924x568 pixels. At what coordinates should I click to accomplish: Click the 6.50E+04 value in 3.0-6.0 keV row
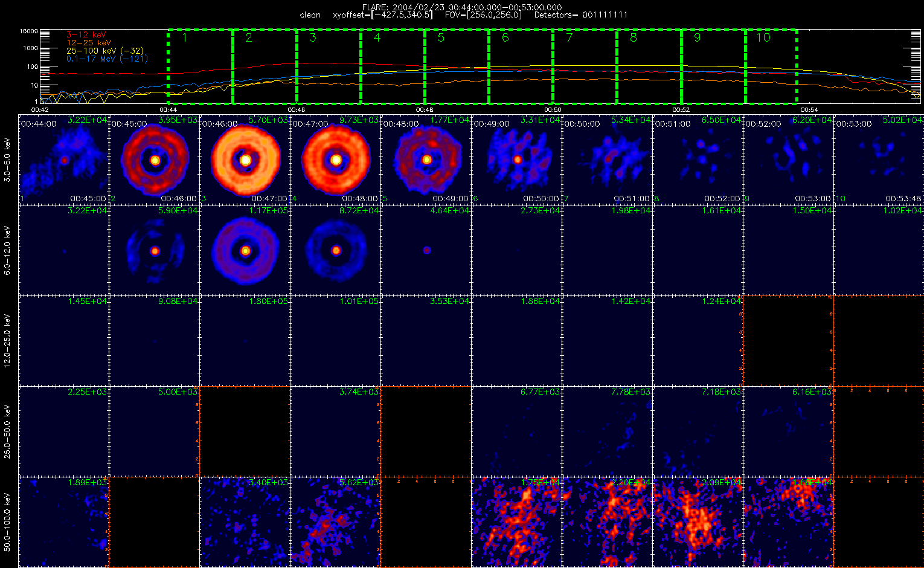722,120
